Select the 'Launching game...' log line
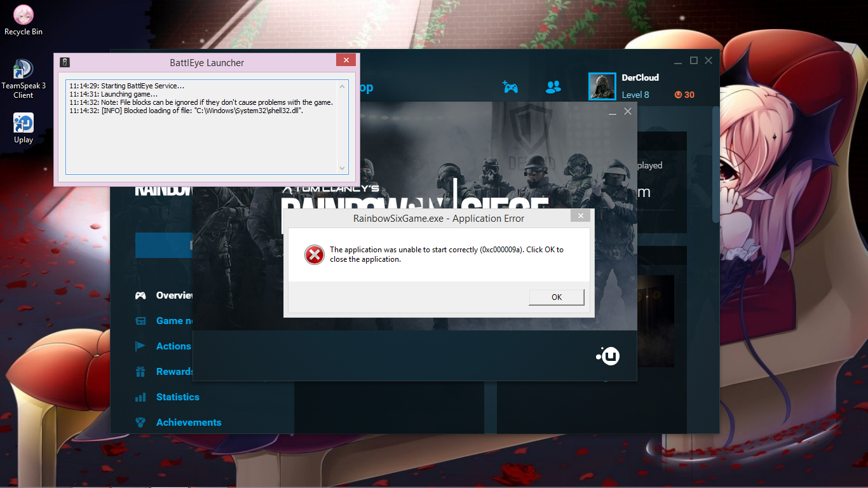 click(114, 94)
